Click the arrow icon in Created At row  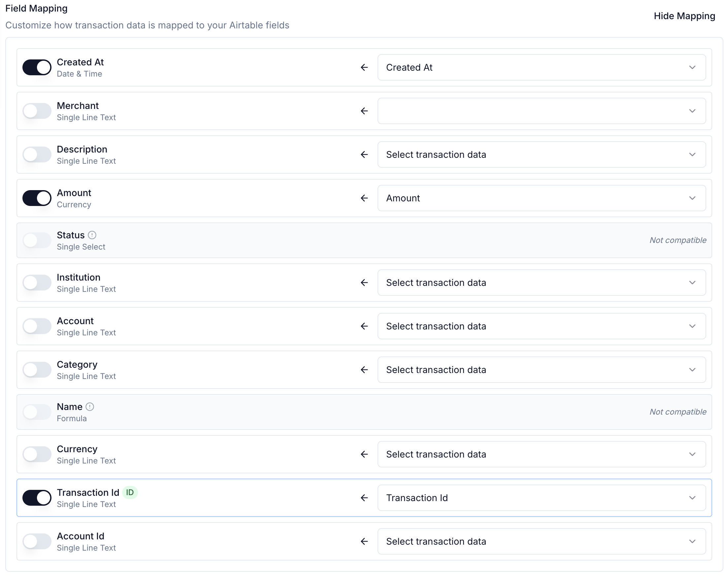pos(364,68)
